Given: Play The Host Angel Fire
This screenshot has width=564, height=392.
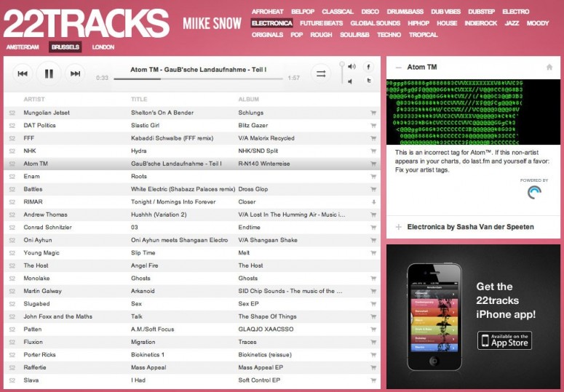Looking at the screenshot, I should tap(192, 265).
